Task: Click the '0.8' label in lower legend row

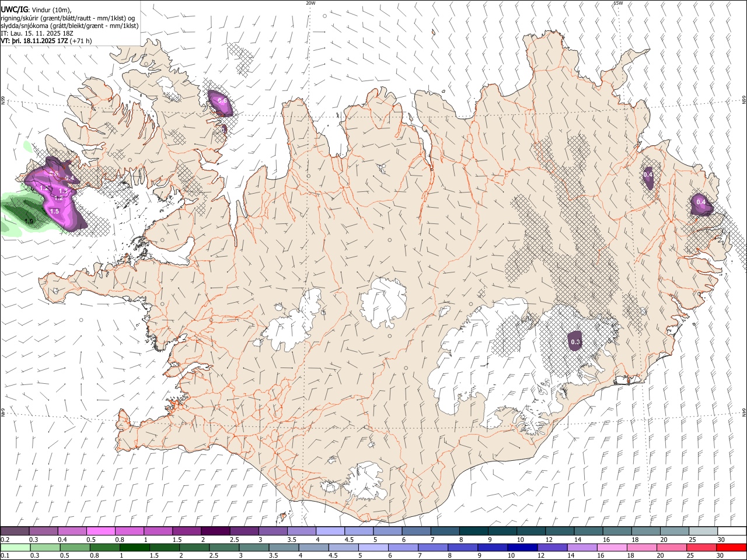Action: 93,555
